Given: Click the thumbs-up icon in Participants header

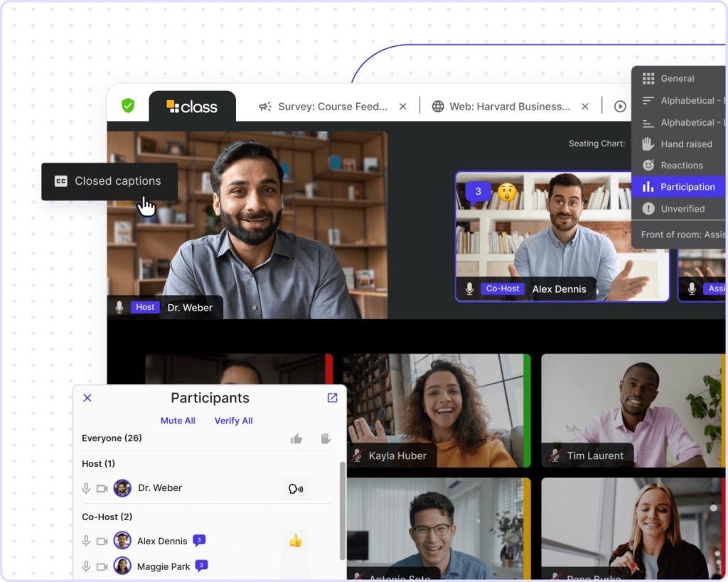Looking at the screenshot, I should [297, 438].
